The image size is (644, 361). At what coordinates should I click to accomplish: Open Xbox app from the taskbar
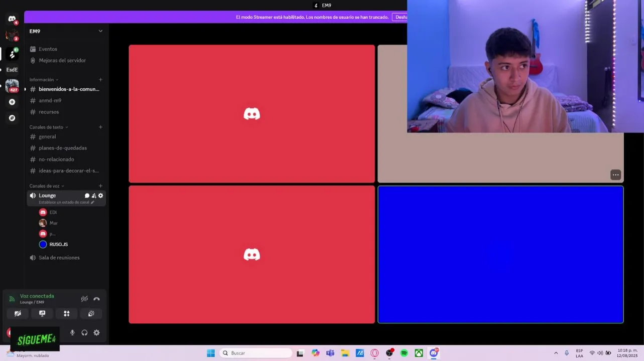(419, 353)
